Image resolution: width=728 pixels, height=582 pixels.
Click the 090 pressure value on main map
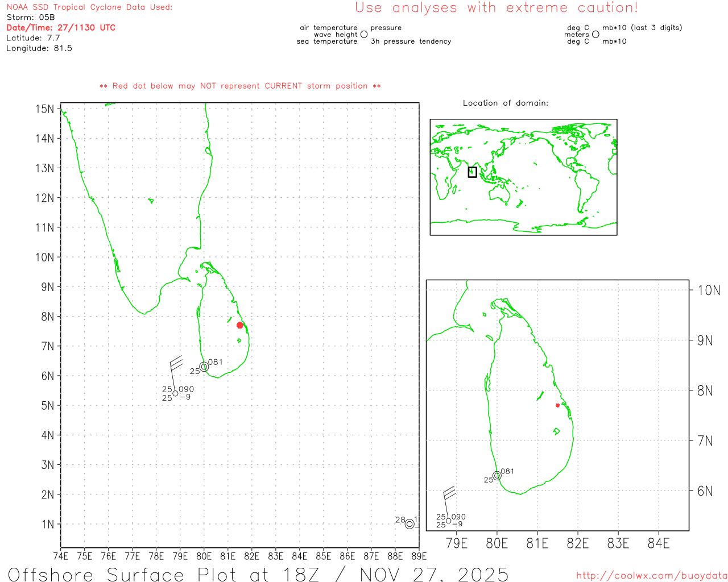[x=187, y=389]
